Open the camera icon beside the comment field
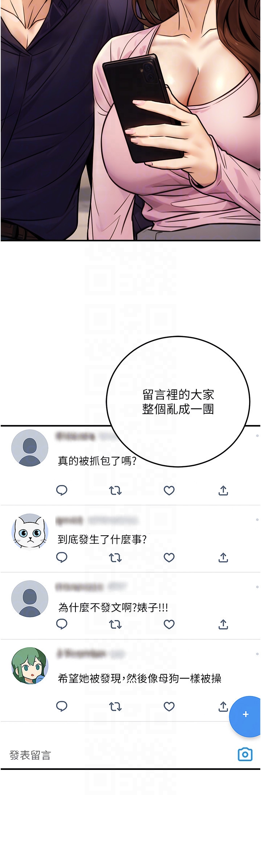The height and width of the screenshot is (868, 261). click(245, 754)
